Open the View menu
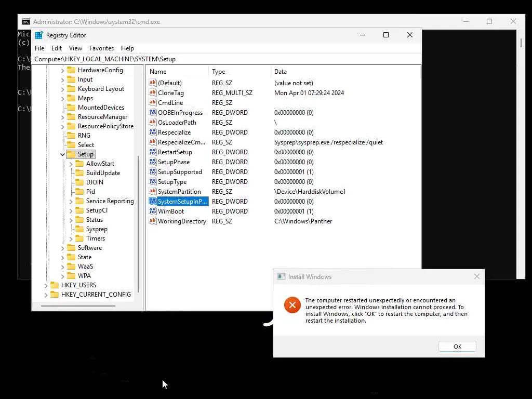Viewport: 532px width, 399px height. (75, 48)
